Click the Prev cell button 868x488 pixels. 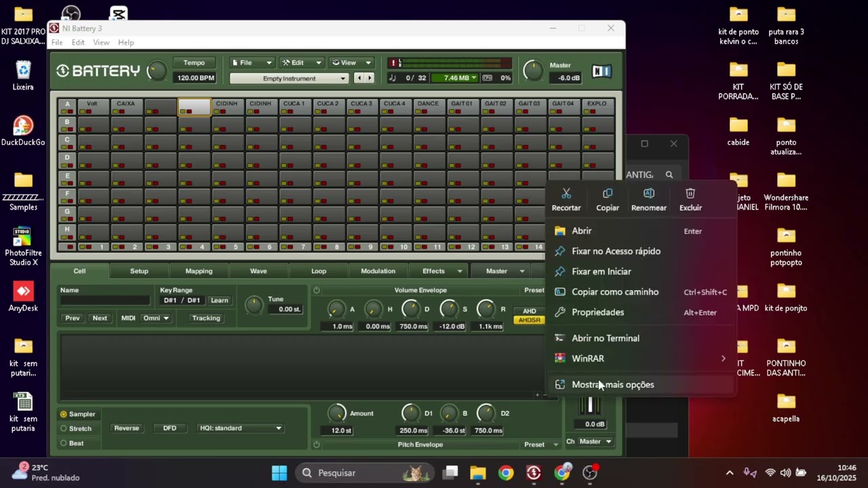pos(73,318)
